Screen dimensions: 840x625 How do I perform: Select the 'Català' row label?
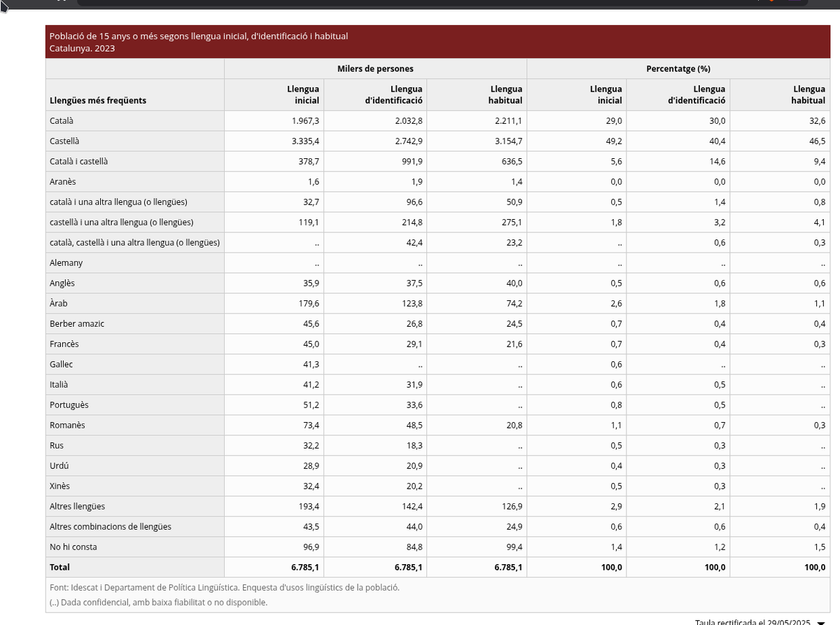tap(62, 121)
